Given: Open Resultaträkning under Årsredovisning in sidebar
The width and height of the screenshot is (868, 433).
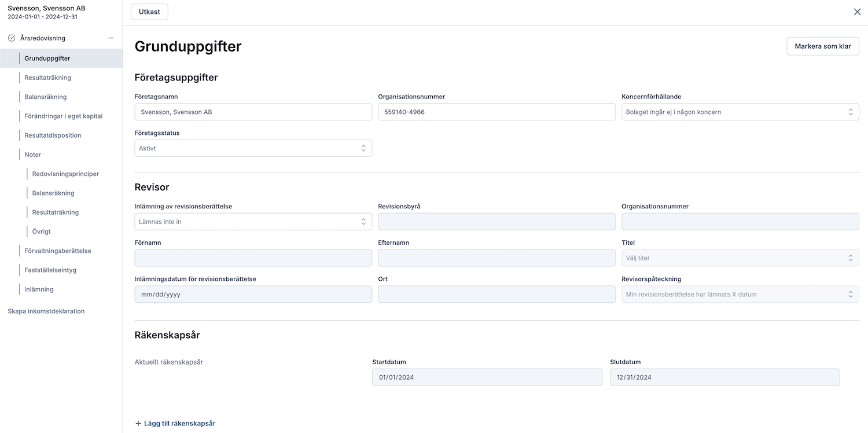Looking at the screenshot, I should point(47,78).
